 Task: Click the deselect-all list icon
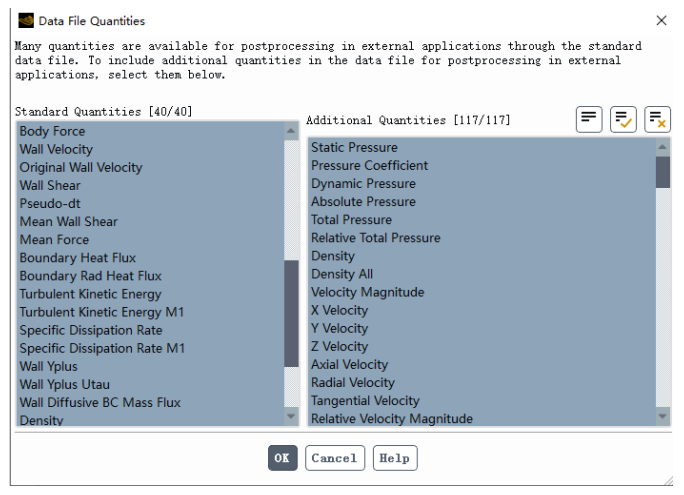(657, 119)
